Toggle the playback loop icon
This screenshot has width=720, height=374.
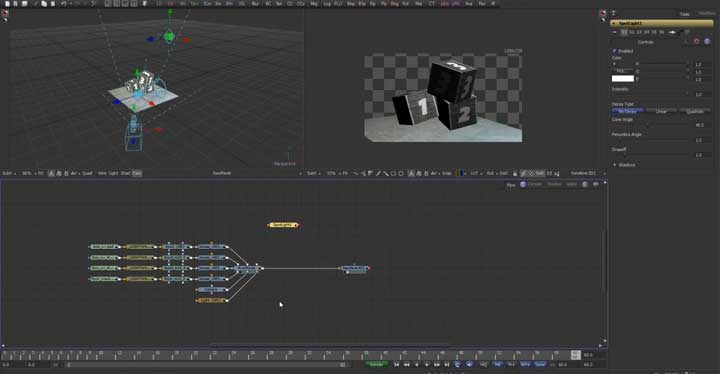(x=457, y=364)
